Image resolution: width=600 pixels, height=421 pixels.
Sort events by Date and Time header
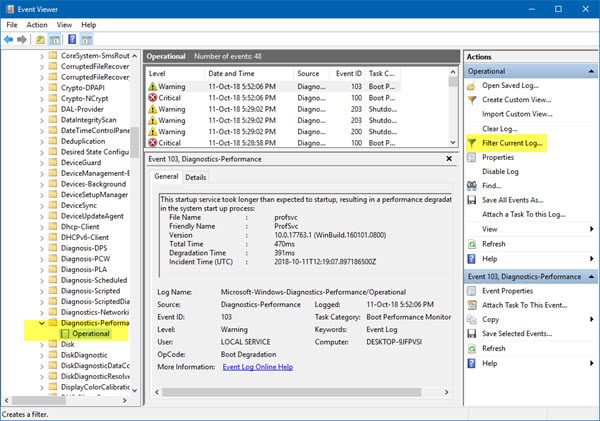coord(248,73)
